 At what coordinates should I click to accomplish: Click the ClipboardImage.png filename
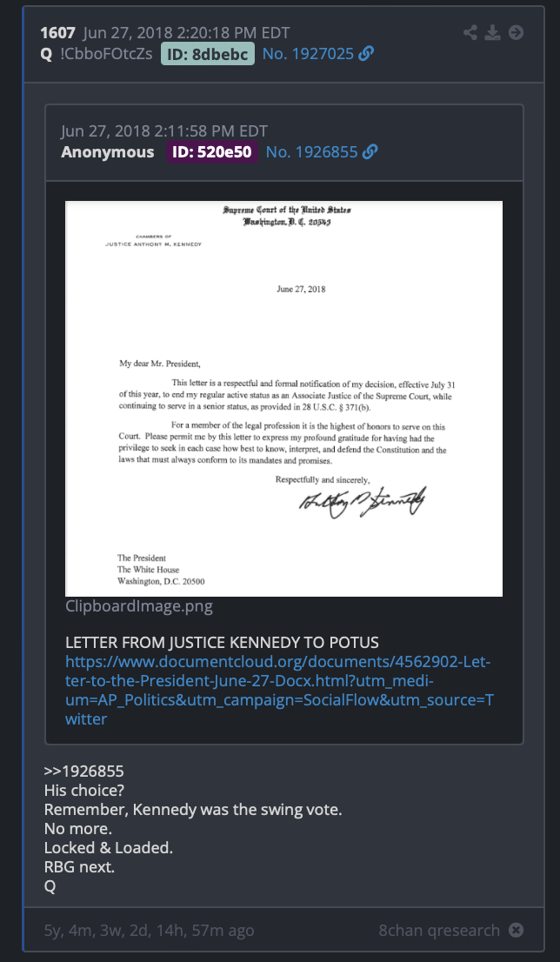pyautogui.click(x=139, y=607)
